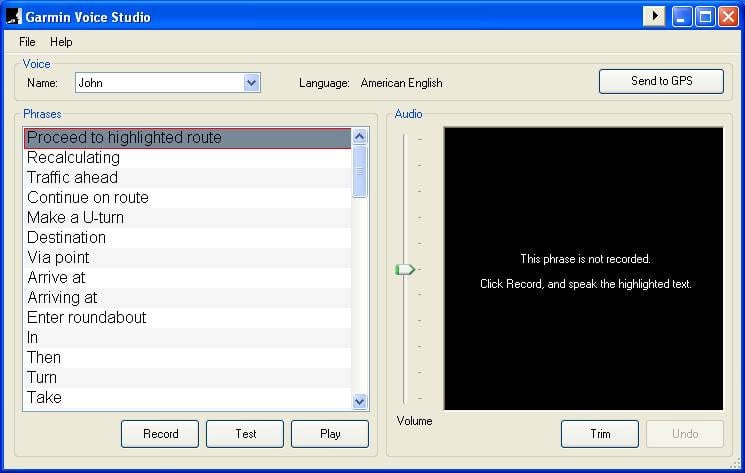
Task: Click the Name combo box showing John
Action: (x=158, y=83)
